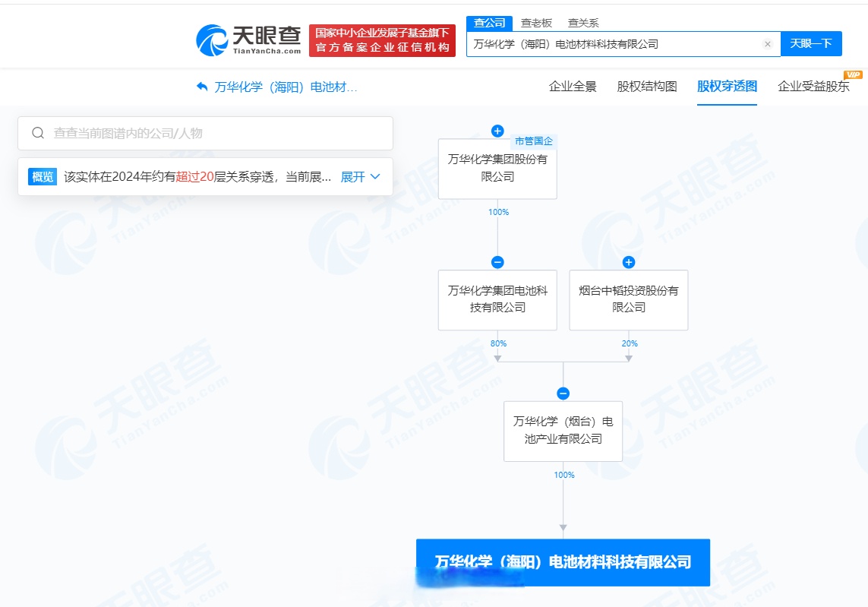Collapse shareholders of 万华化学集团电池科技有限公司

pyautogui.click(x=497, y=261)
